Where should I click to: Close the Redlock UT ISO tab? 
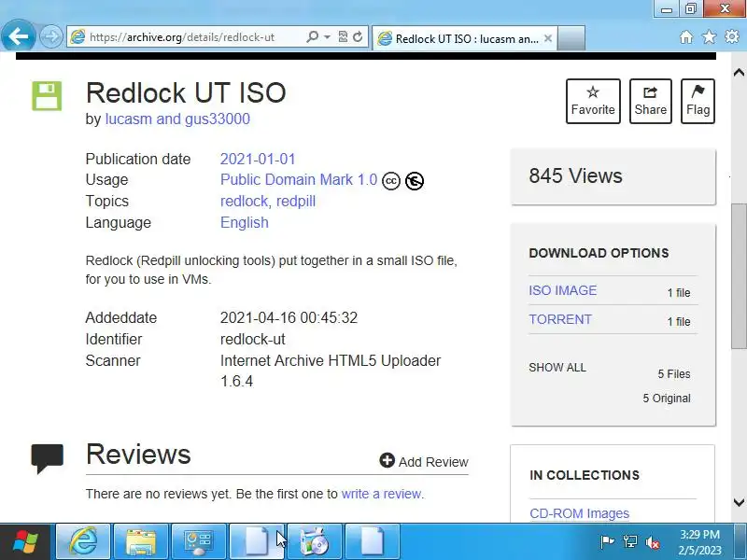[x=548, y=38]
